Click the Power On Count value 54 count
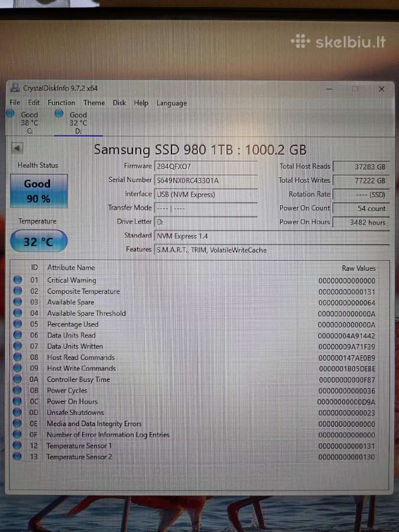Screen dimensions: 399x532 (x=361, y=209)
